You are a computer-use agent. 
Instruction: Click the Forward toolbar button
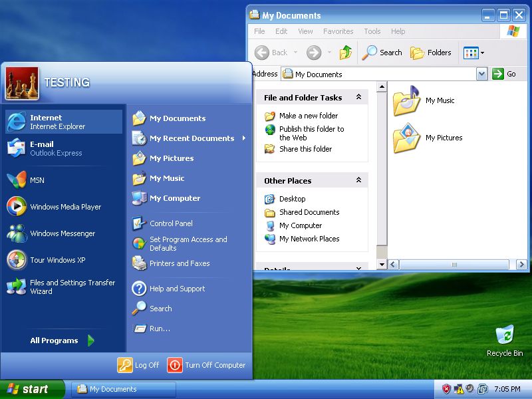pos(314,53)
